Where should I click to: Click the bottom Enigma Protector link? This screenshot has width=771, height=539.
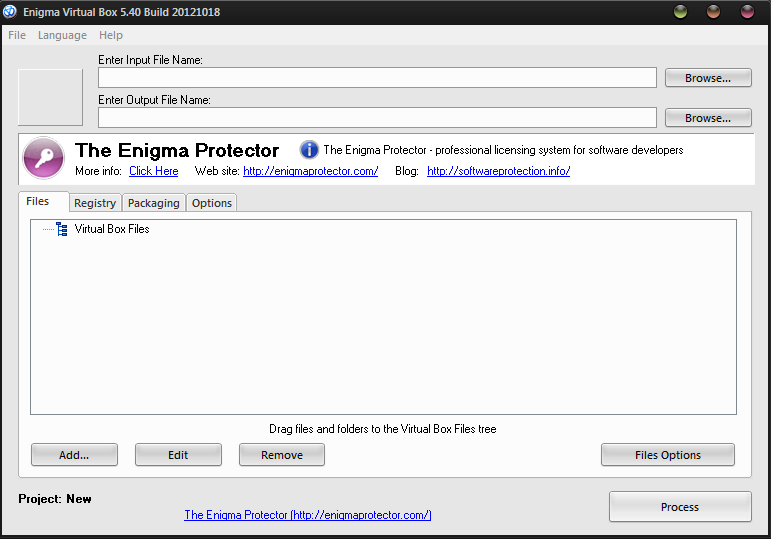[x=308, y=515]
